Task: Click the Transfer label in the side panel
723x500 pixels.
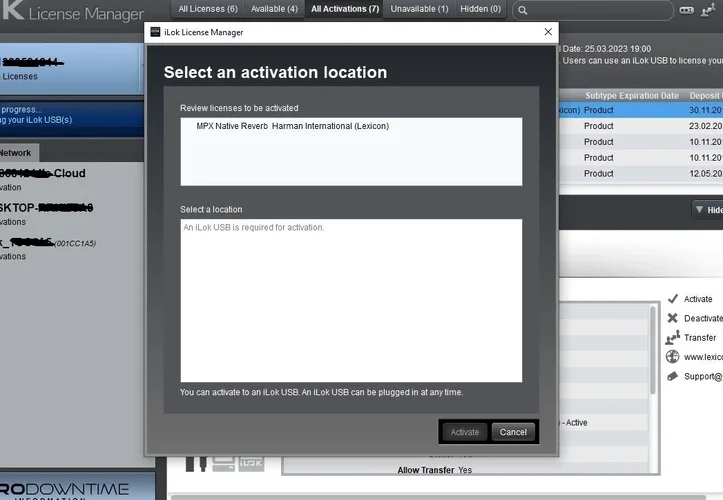Action: click(x=700, y=338)
